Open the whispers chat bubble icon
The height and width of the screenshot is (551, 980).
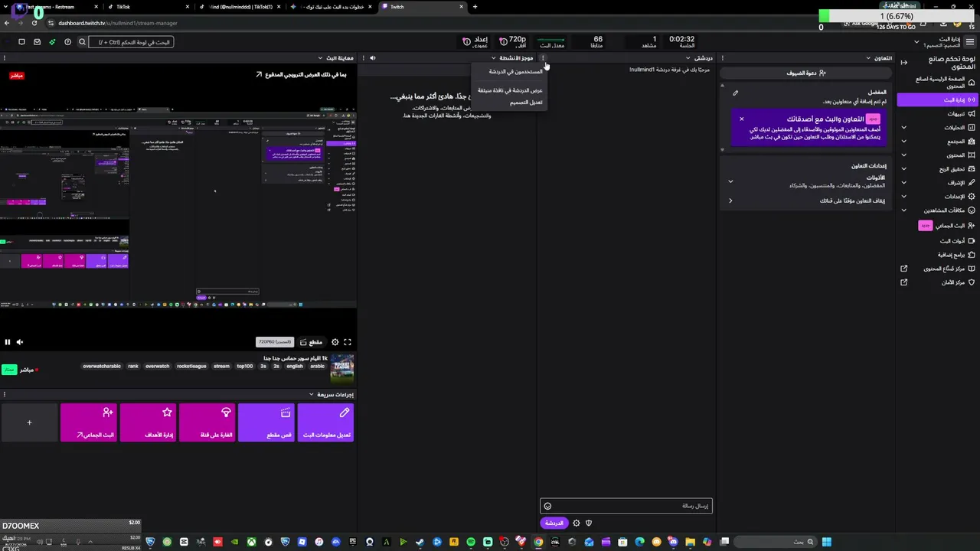point(21,42)
